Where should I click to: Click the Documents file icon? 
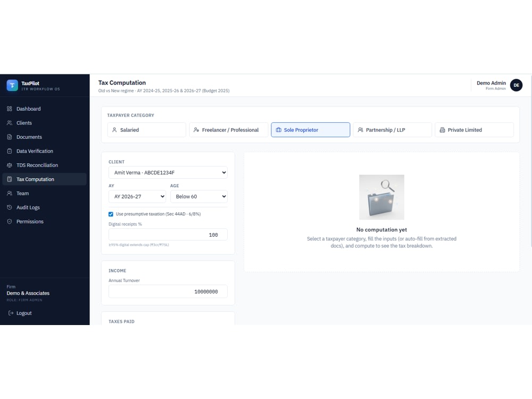point(10,137)
